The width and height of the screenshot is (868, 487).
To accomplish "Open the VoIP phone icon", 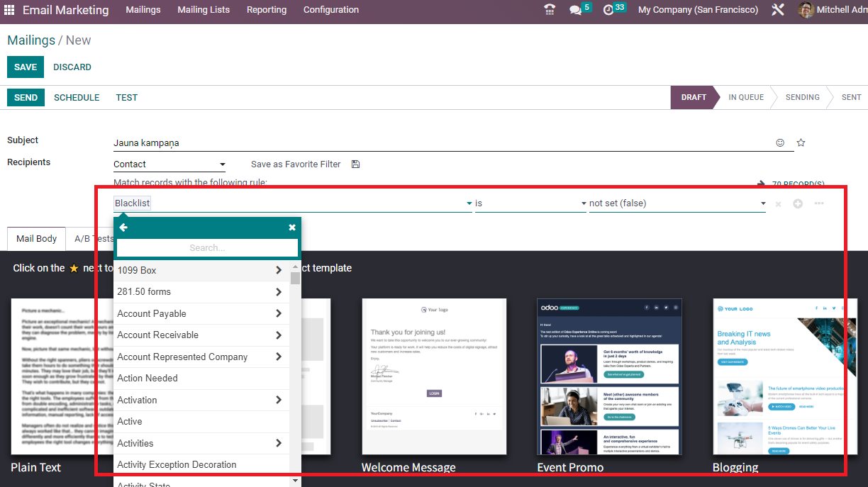I will [x=550, y=10].
